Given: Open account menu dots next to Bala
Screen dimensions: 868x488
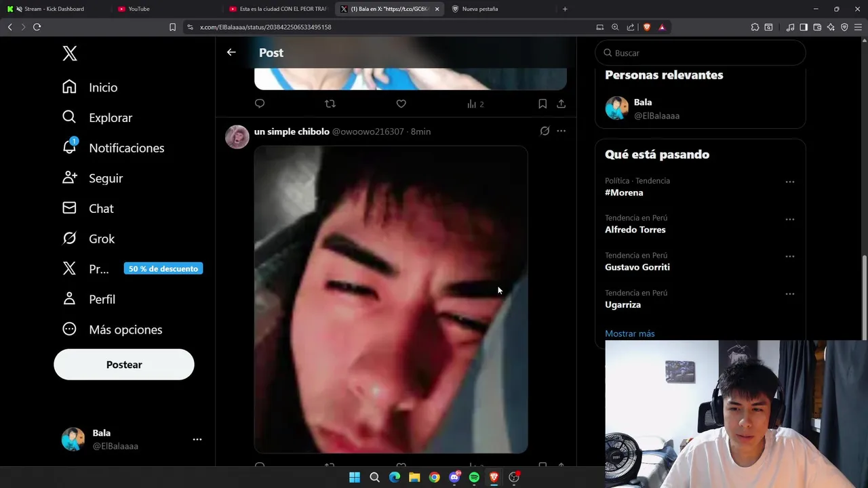Looking at the screenshot, I should 197,439.
